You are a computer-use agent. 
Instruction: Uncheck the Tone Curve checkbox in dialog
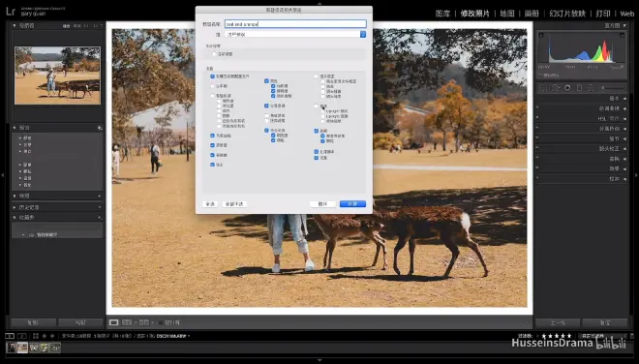pyautogui.click(x=212, y=136)
